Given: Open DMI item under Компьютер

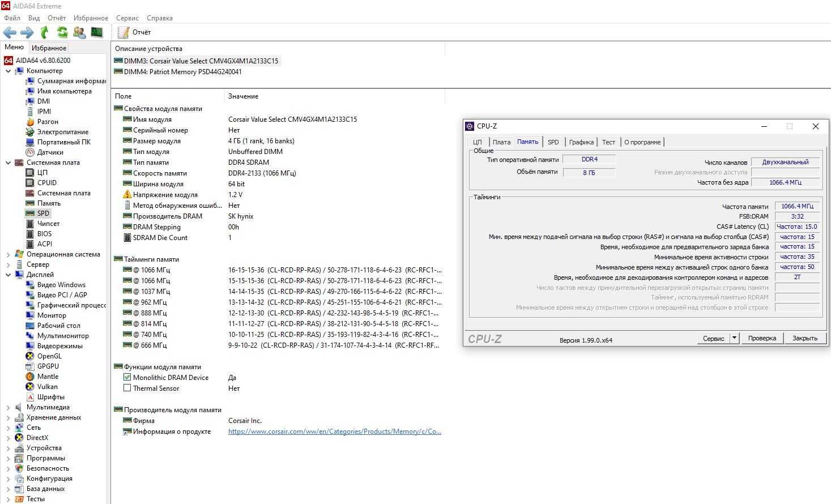Looking at the screenshot, I should [44, 101].
